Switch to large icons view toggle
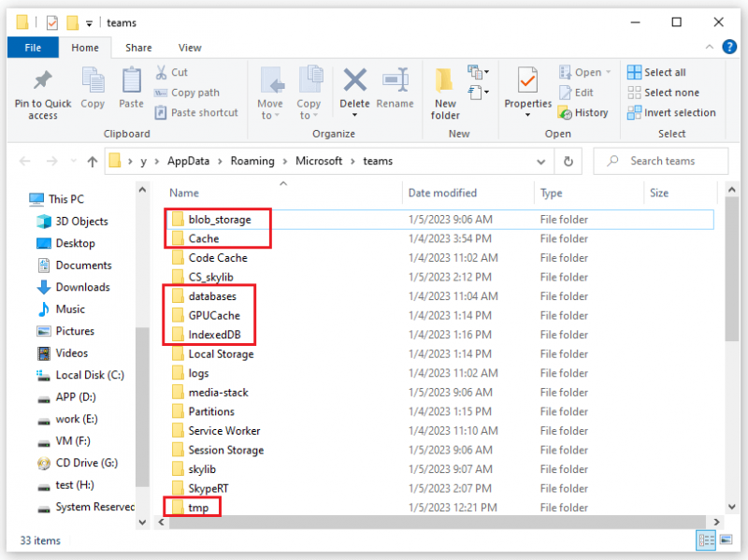The image size is (748, 560). [x=726, y=540]
